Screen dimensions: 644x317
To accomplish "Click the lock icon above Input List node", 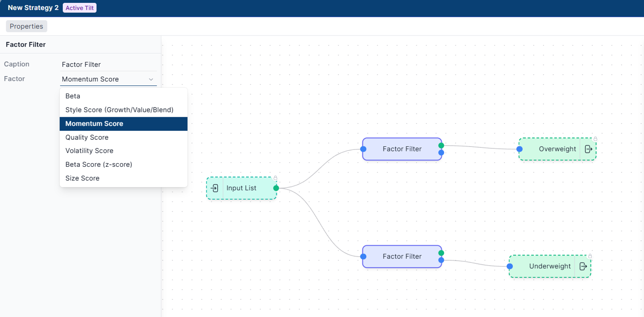I will coord(275,178).
